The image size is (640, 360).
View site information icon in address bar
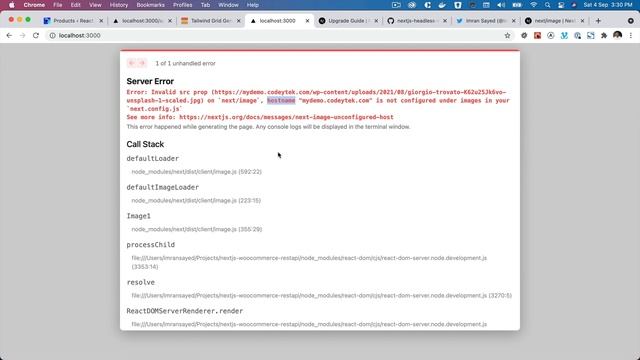pyautogui.click(x=52, y=36)
